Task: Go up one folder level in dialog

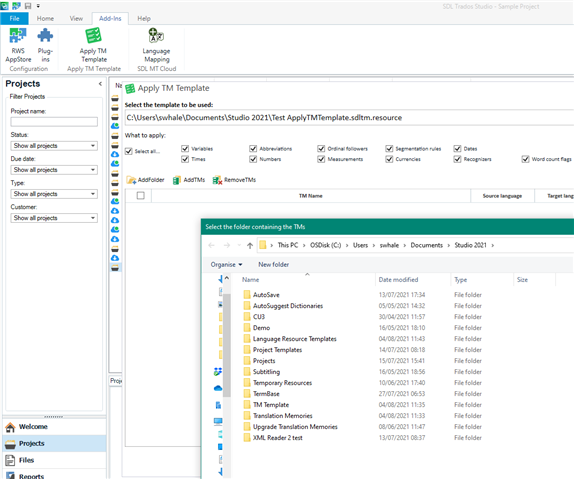Action: click(250, 245)
